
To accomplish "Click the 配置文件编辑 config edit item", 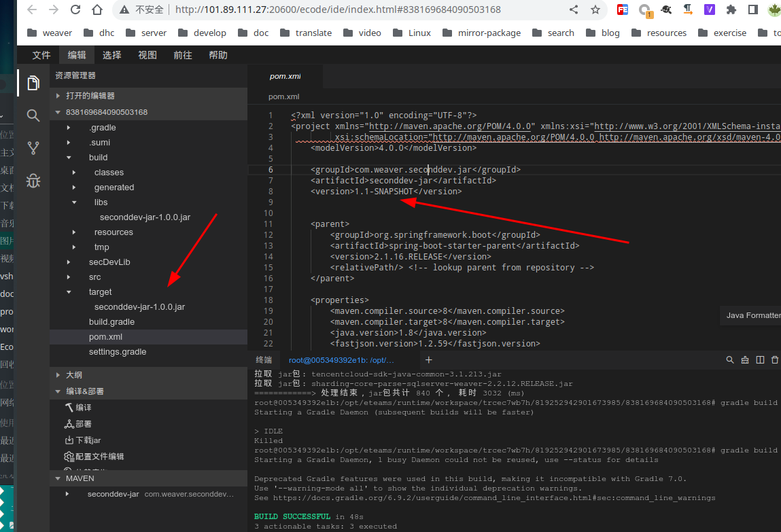I will coord(94,457).
